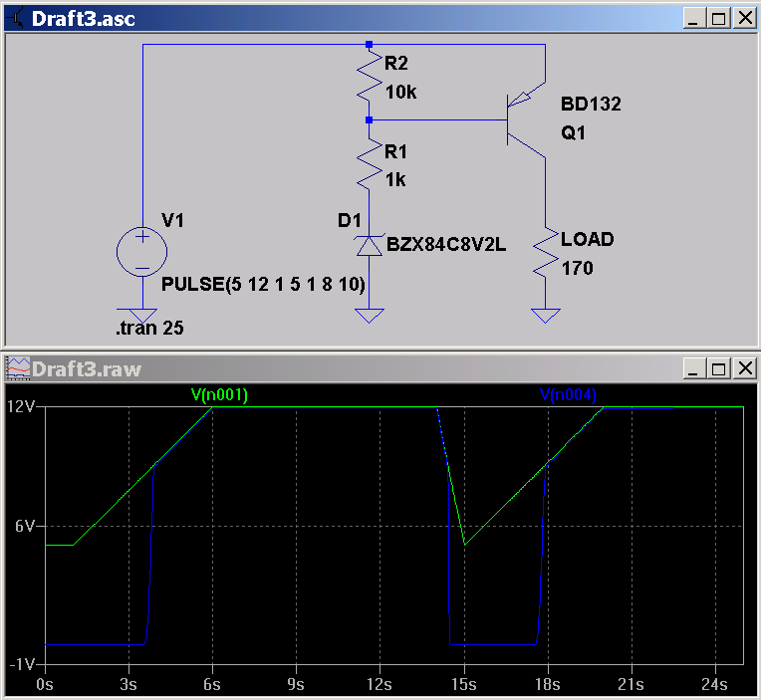Click the -1V label on vertical axis
The height and width of the screenshot is (700, 761).
coord(22,664)
